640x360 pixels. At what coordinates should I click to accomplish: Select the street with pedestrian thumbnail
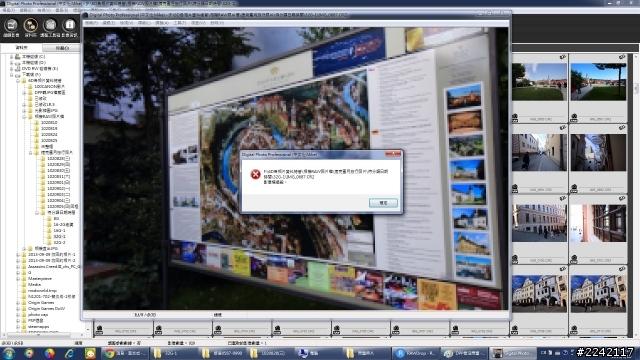click(x=539, y=152)
